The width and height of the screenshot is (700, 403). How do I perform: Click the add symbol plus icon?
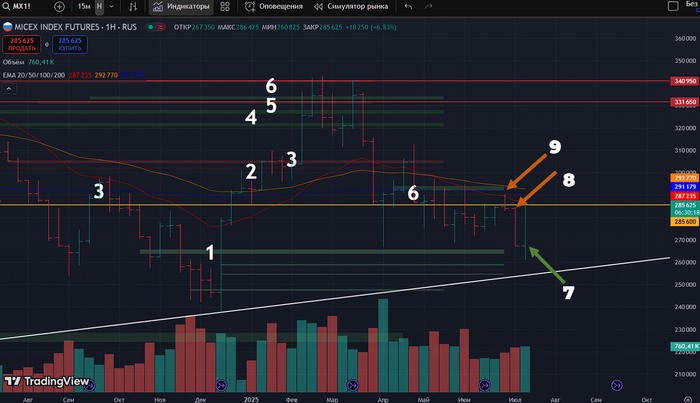point(60,6)
